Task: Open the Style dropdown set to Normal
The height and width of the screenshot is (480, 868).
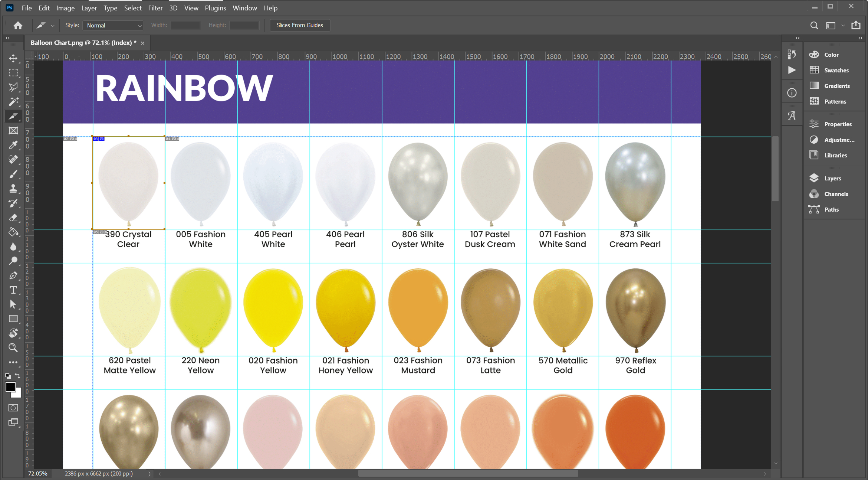Action: tap(113, 25)
